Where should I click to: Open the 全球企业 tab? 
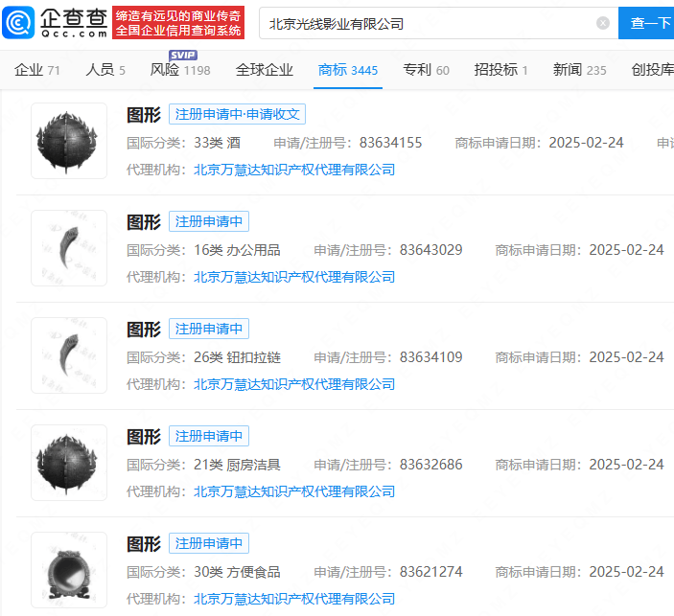click(x=265, y=70)
